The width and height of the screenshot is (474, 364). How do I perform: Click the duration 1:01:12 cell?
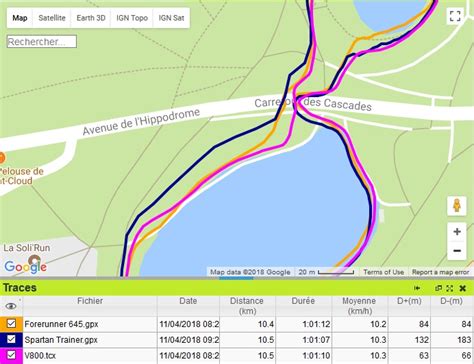[303, 324]
